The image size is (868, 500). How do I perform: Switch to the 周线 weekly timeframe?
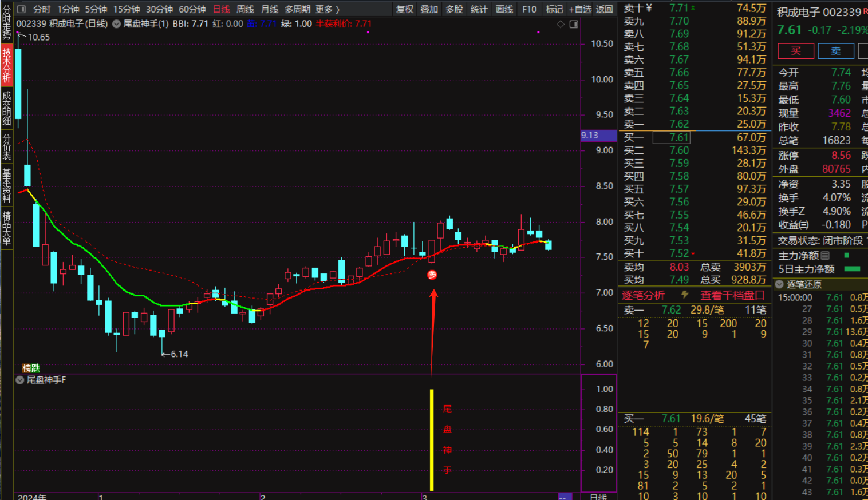(x=245, y=9)
